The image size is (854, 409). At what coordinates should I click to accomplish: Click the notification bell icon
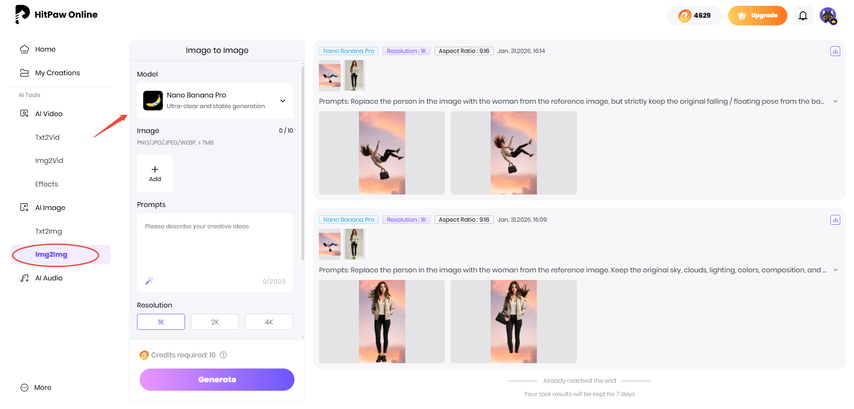click(x=803, y=16)
